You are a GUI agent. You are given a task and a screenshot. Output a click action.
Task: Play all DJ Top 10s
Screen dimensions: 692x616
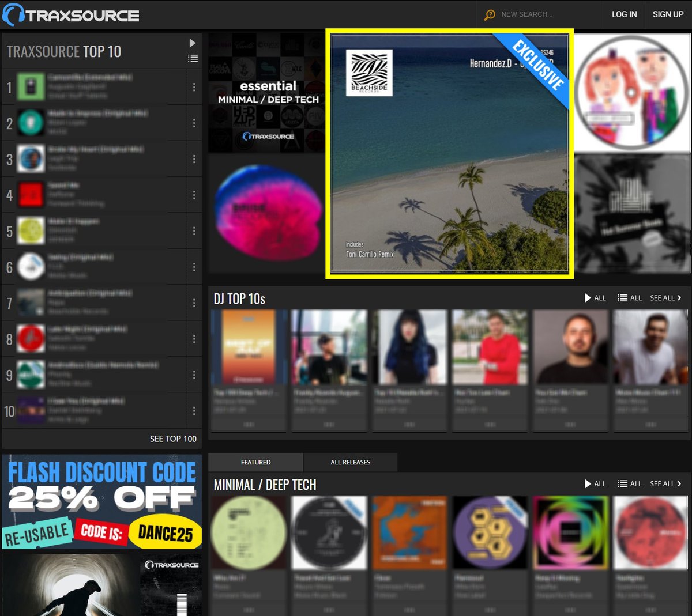[595, 298]
